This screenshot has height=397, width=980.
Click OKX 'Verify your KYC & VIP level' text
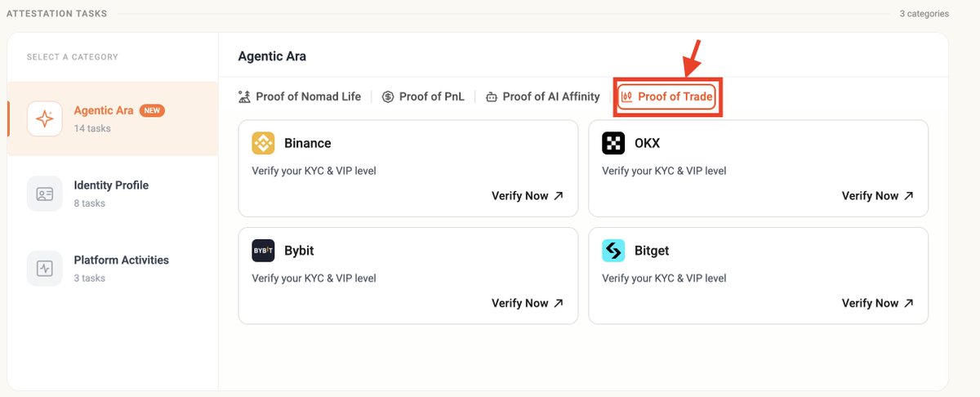(664, 171)
